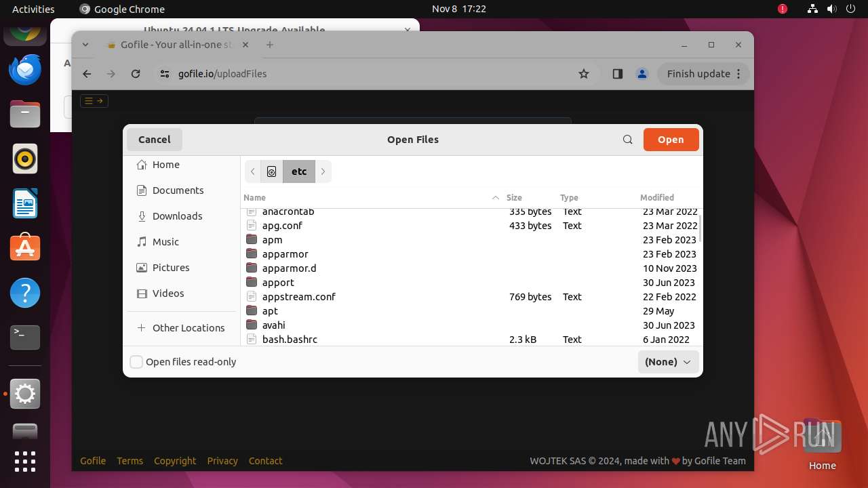Click the Chrome back arrow
This screenshot has height=488, width=868.
click(x=87, y=74)
